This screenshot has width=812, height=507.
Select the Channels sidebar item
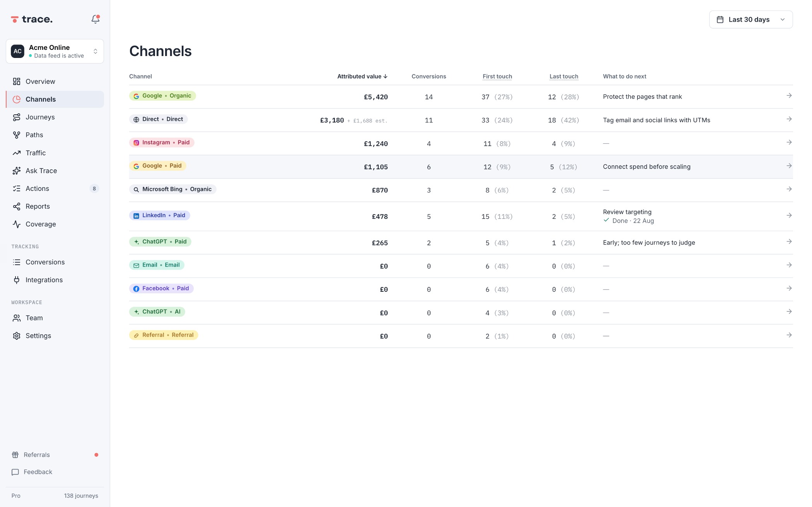55,99
